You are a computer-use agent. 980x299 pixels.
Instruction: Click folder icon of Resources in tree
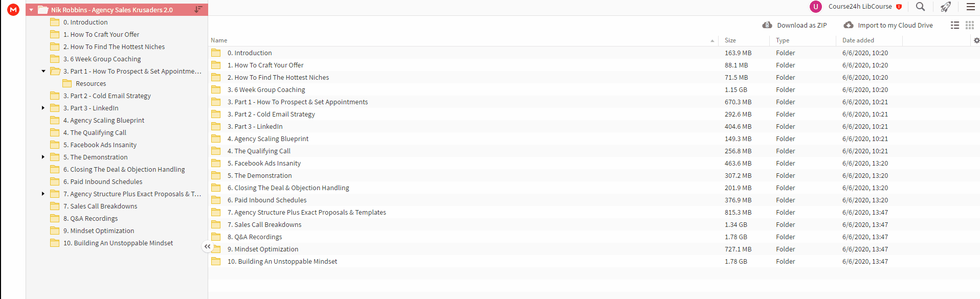point(67,83)
